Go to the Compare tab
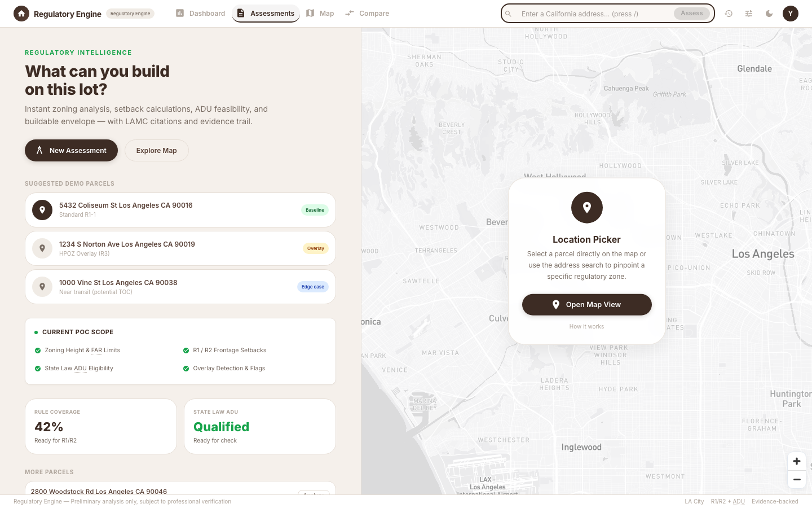 [367, 14]
